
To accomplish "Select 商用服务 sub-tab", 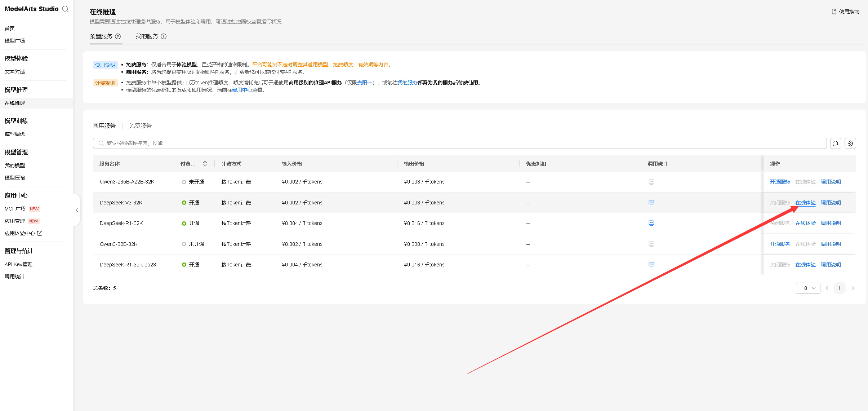I will (x=104, y=125).
